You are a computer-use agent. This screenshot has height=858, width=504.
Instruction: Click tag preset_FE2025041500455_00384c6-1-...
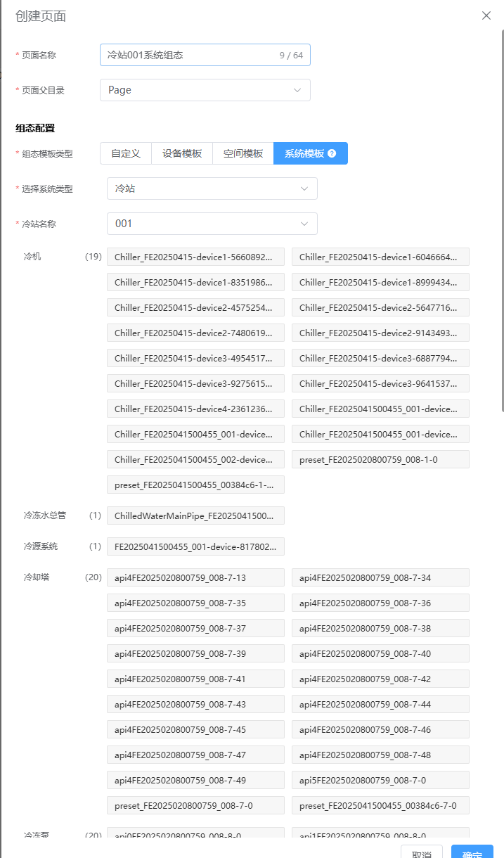(x=196, y=485)
